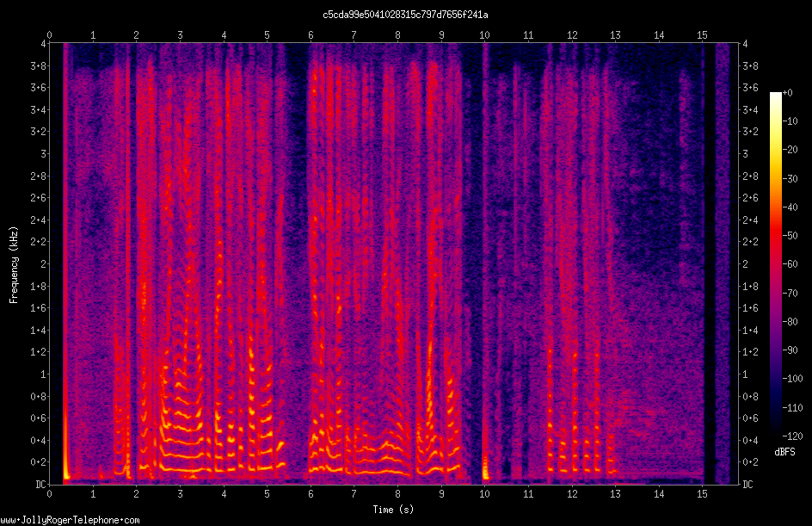Click '2·6' on the right frequency axis
This screenshot has width=812, height=526.
click(750, 198)
